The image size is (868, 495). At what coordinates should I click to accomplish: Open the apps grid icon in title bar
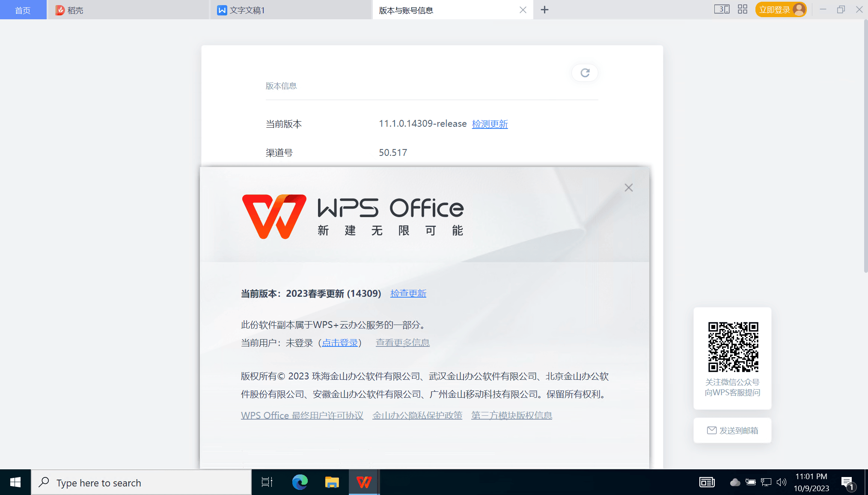click(743, 9)
